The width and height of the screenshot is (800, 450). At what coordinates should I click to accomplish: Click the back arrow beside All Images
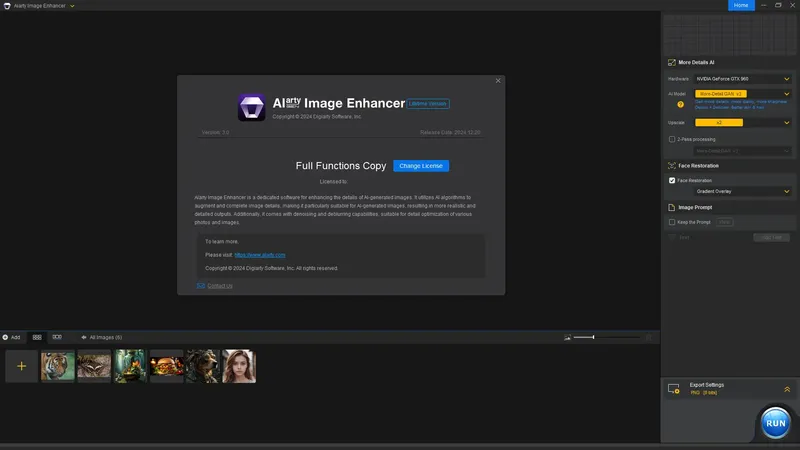pyautogui.click(x=84, y=337)
